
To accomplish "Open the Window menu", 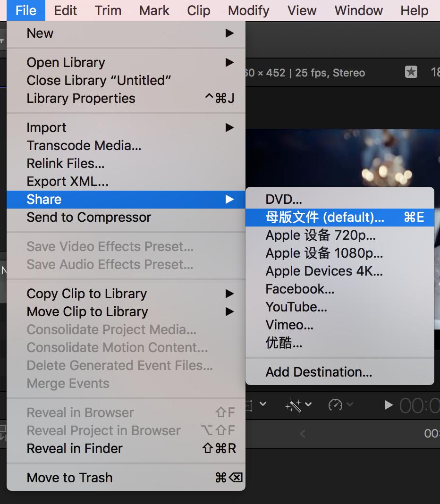I will tap(359, 10).
